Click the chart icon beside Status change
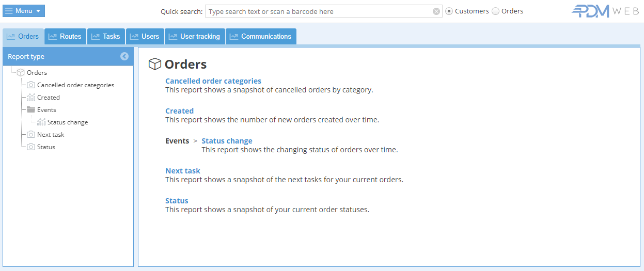The width and height of the screenshot is (644, 271). pos(41,122)
